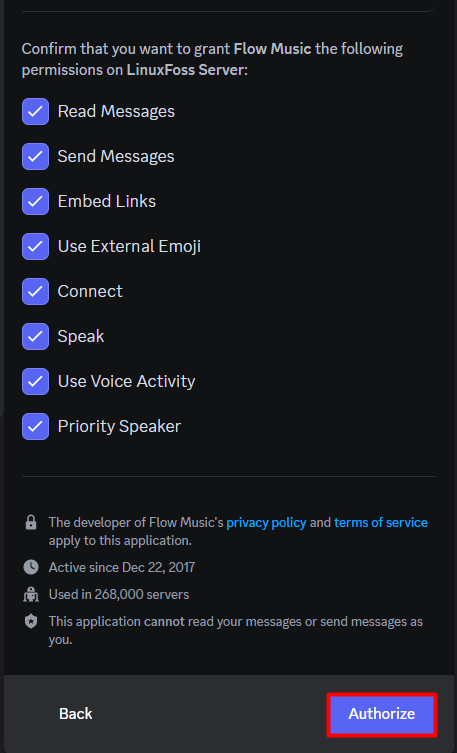Image resolution: width=457 pixels, height=753 pixels.
Task: Click the Priority Speaker label text
Action: click(119, 426)
